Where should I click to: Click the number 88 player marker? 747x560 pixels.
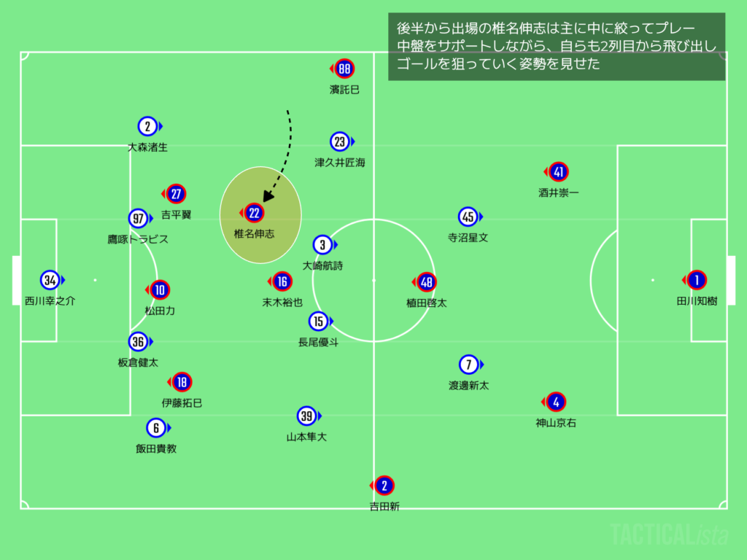(345, 69)
